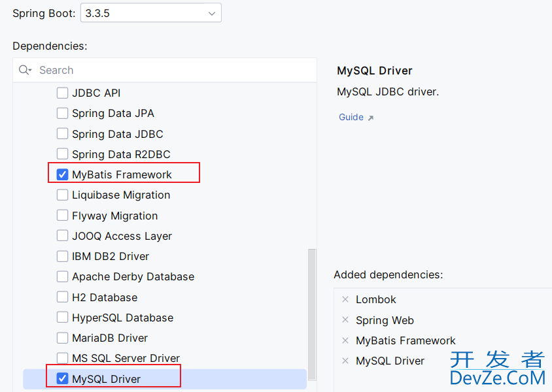Screen dimensions: 552x392
Task: Select Spring Web text in added dependencies
Action: [x=385, y=320]
